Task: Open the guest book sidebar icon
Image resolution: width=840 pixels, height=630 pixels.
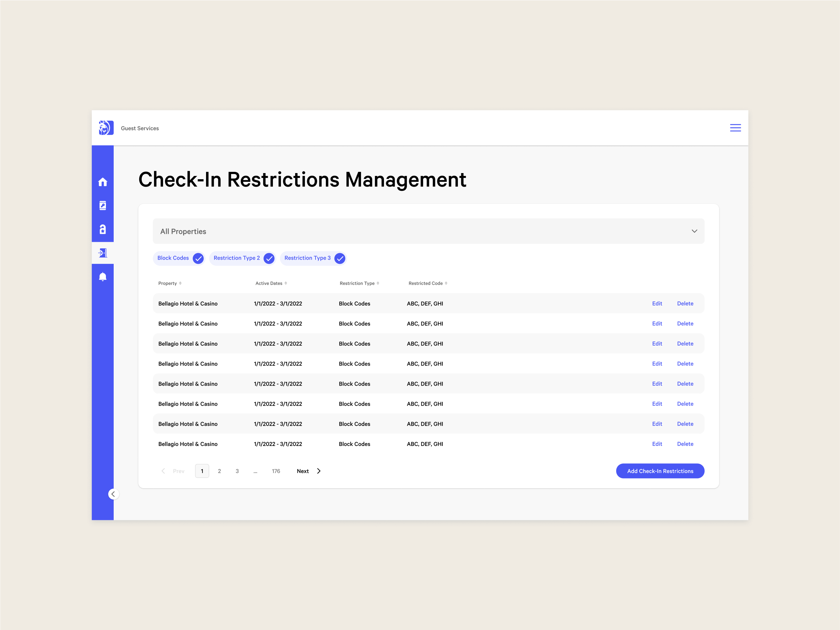Action: point(102,205)
